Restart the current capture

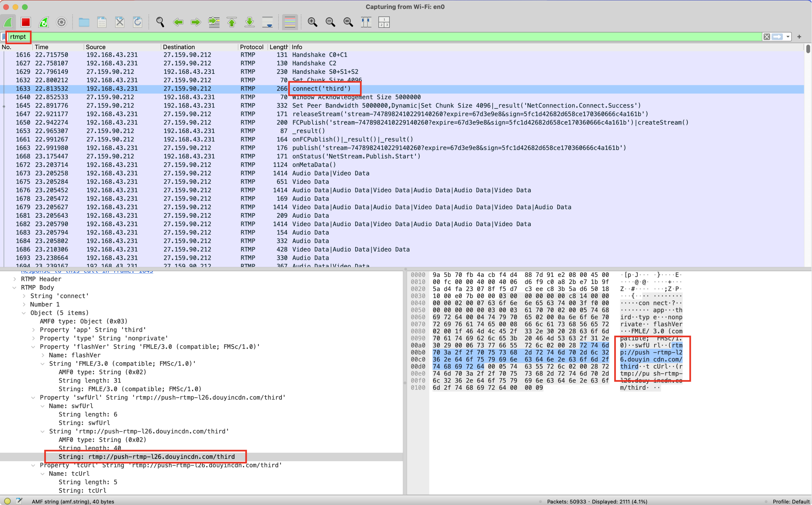click(x=44, y=22)
